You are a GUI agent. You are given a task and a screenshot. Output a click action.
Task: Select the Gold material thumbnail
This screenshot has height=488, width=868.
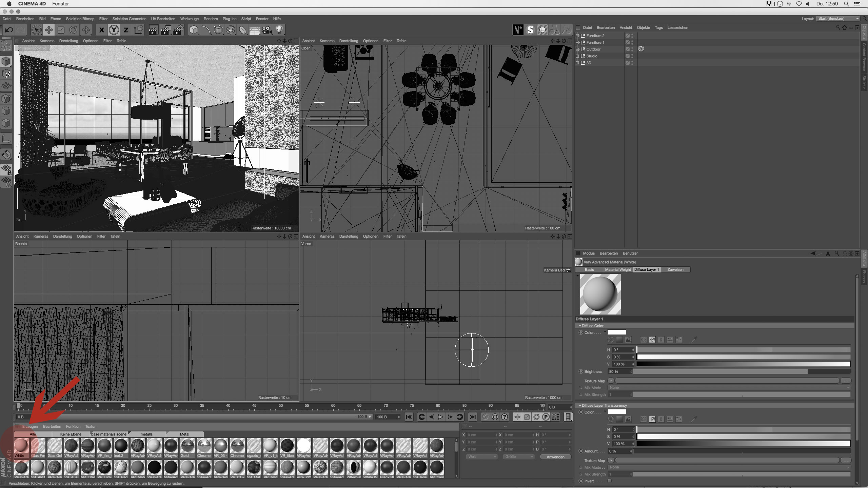[x=187, y=447]
